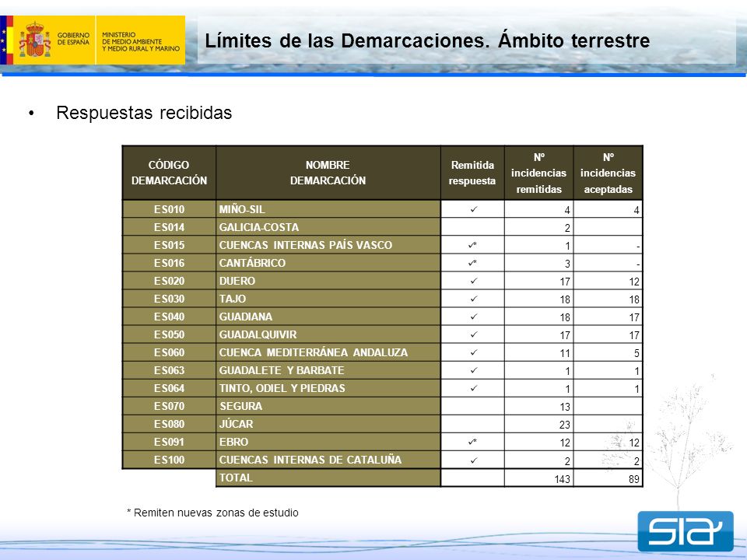Screen dimensions: 747x560
Task: Click the TINTO, ODIEL Y PIEDRAS name cell
Action: coord(328,388)
